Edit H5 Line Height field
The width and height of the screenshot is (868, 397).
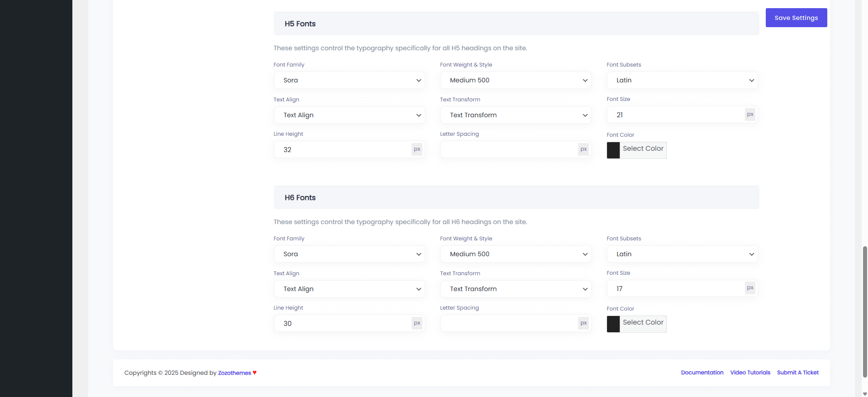point(343,149)
